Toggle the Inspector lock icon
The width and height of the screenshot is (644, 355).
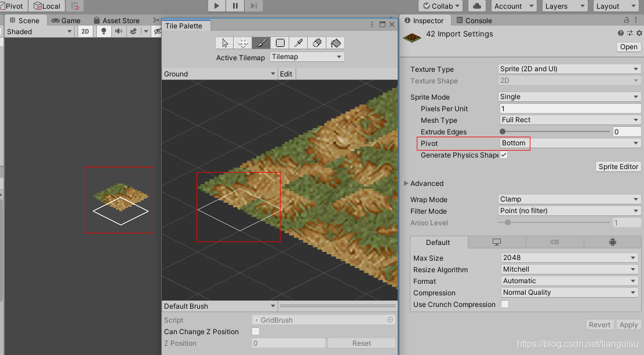pos(627,20)
